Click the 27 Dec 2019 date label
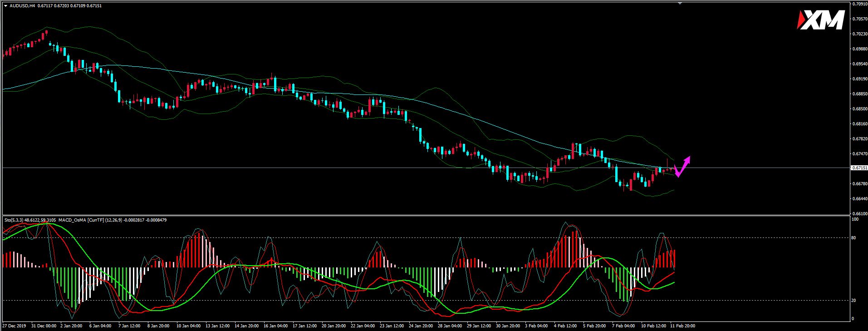This screenshot has height=331, width=868. tap(15, 326)
